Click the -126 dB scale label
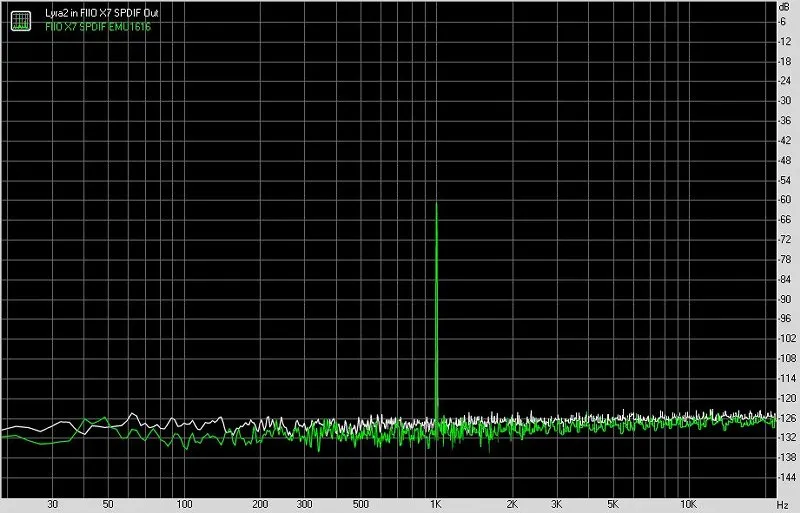The height and width of the screenshot is (513, 800). pos(786,418)
